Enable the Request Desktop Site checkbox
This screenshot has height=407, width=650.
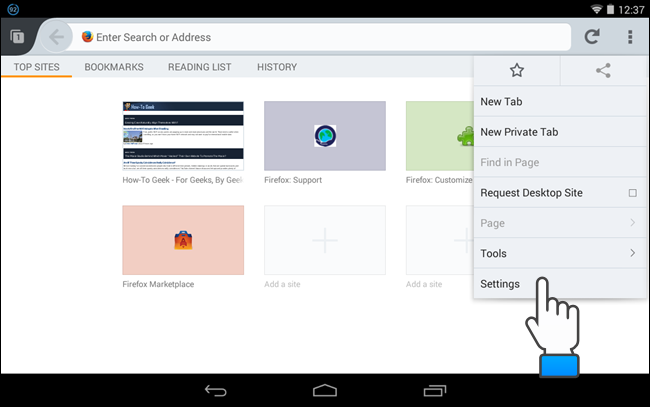pyautogui.click(x=633, y=193)
